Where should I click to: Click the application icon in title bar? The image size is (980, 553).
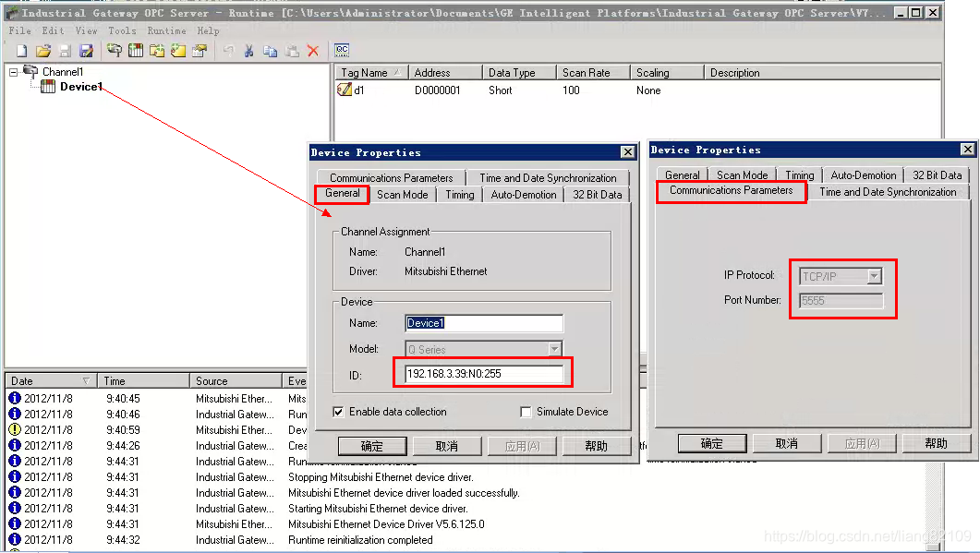[x=11, y=13]
